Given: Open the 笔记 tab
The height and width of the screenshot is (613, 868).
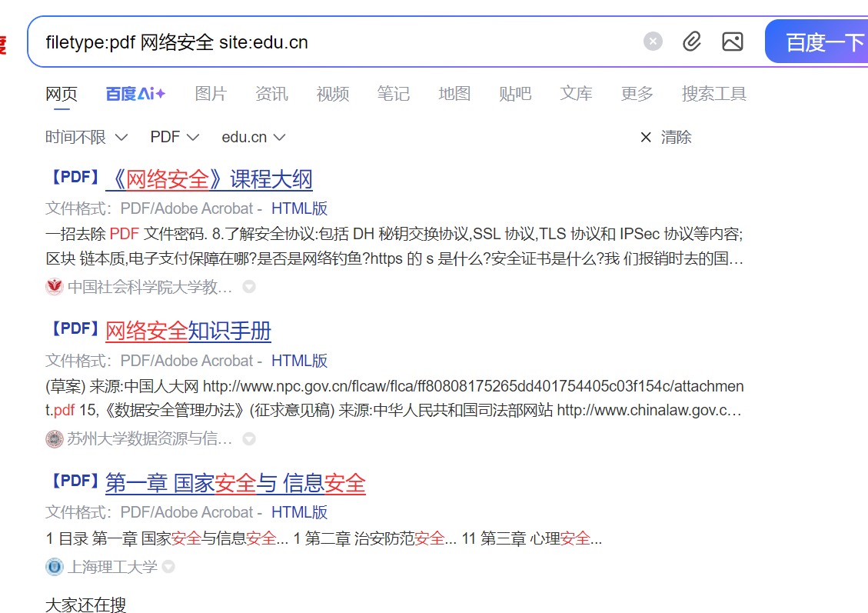Looking at the screenshot, I should [394, 94].
